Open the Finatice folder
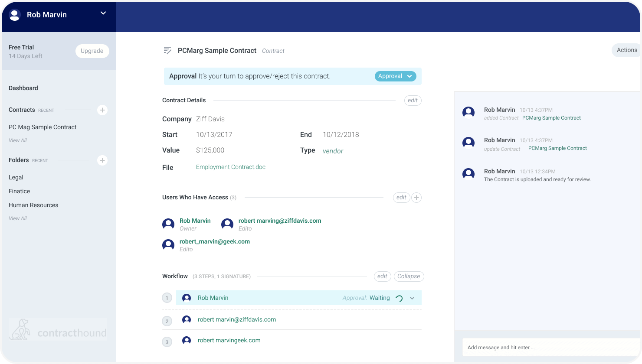642x364 pixels. (x=20, y=191)
